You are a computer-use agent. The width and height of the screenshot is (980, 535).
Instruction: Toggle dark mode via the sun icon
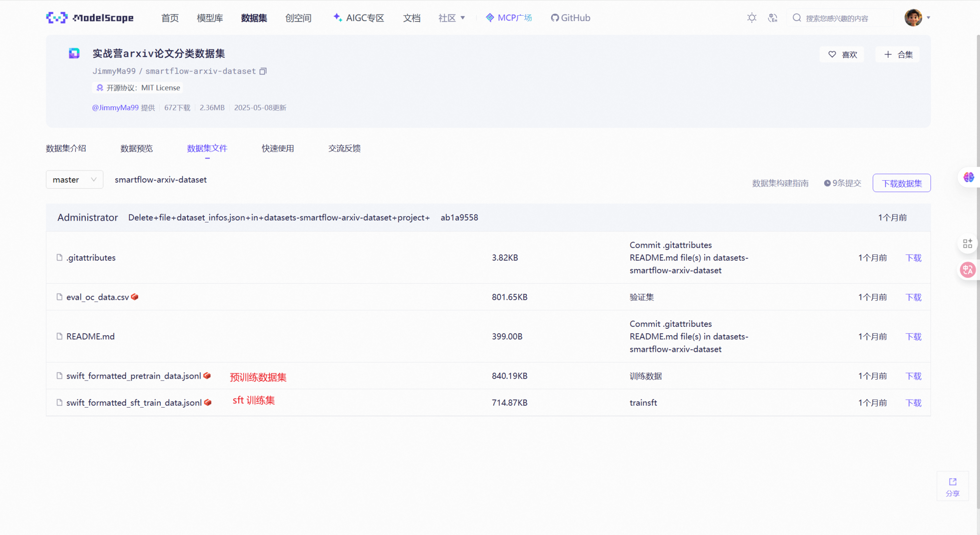(x=752, y=18)
